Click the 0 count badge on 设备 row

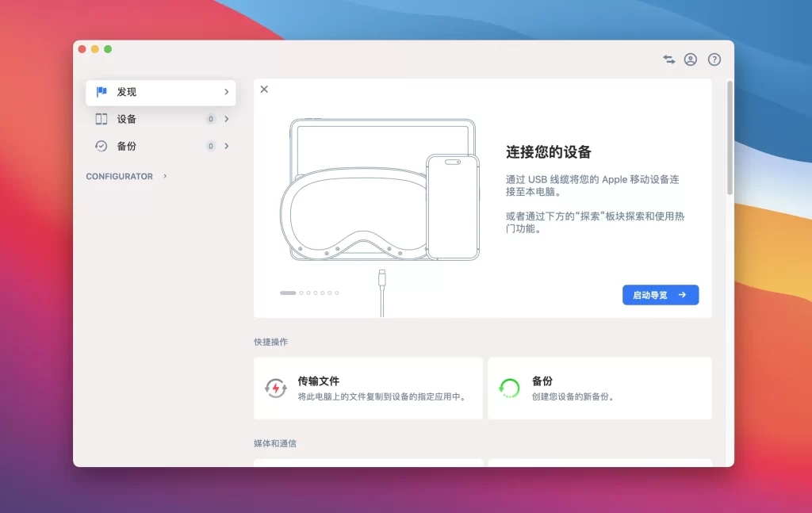211,119
